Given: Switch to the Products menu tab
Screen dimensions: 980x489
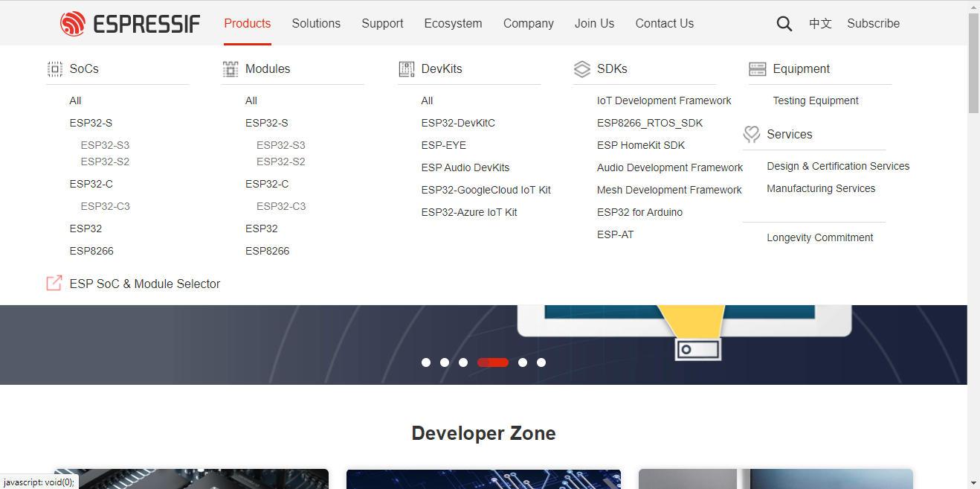Looking at the screenshot, I should [x=247, y=23].
